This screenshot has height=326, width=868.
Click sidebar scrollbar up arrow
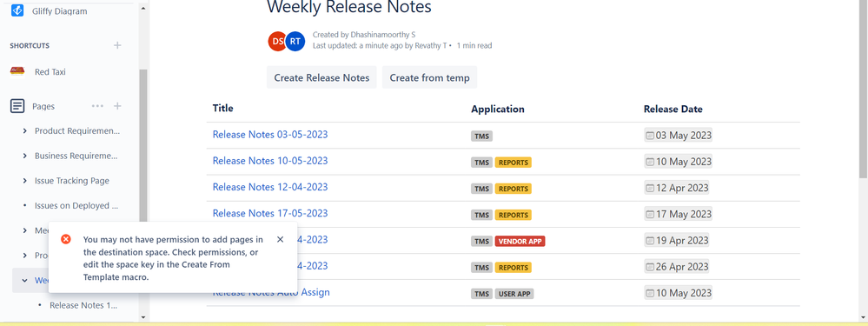(143, 9)
